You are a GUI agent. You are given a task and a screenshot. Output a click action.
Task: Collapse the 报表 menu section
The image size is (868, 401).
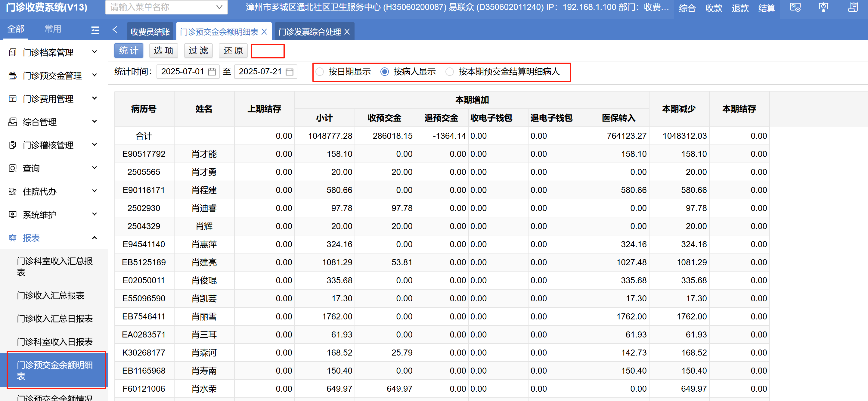coord(95,238)
